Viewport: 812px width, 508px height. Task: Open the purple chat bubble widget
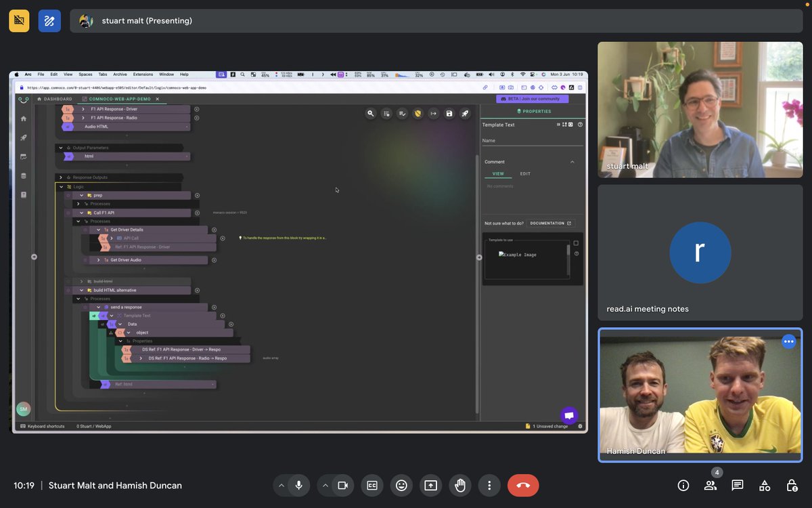pos(569,415)
